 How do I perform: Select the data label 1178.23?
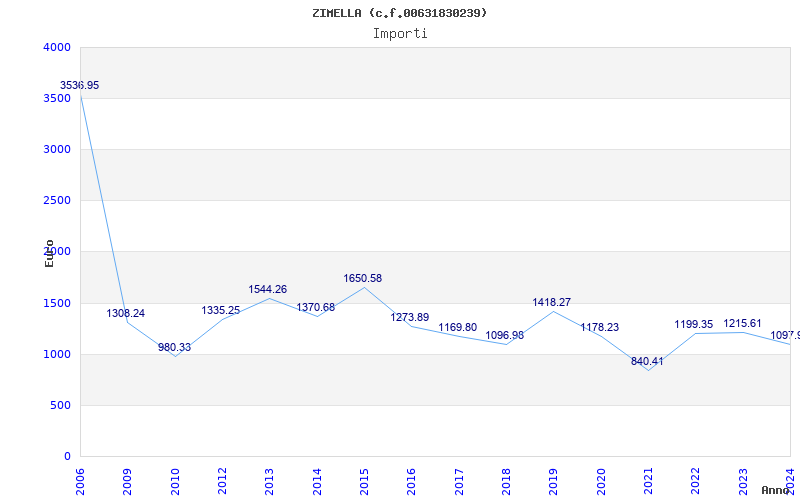click(599, 327)
